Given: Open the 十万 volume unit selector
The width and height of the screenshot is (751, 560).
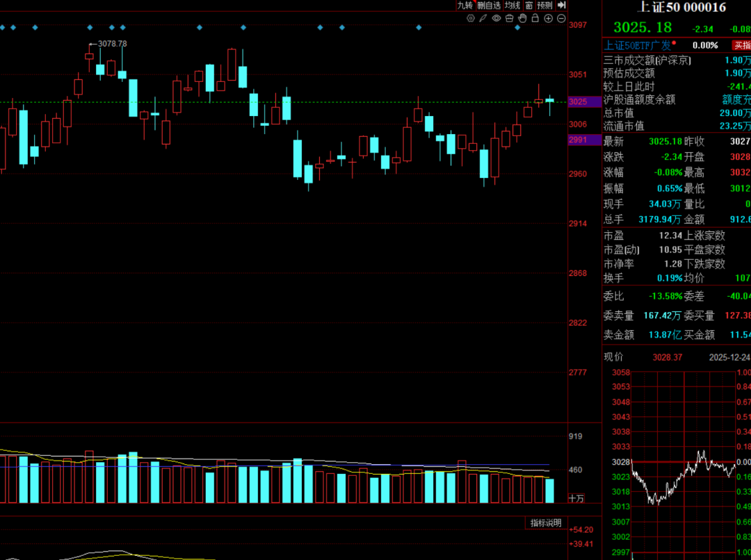Looking at the screenshot, I should point(576,498).
